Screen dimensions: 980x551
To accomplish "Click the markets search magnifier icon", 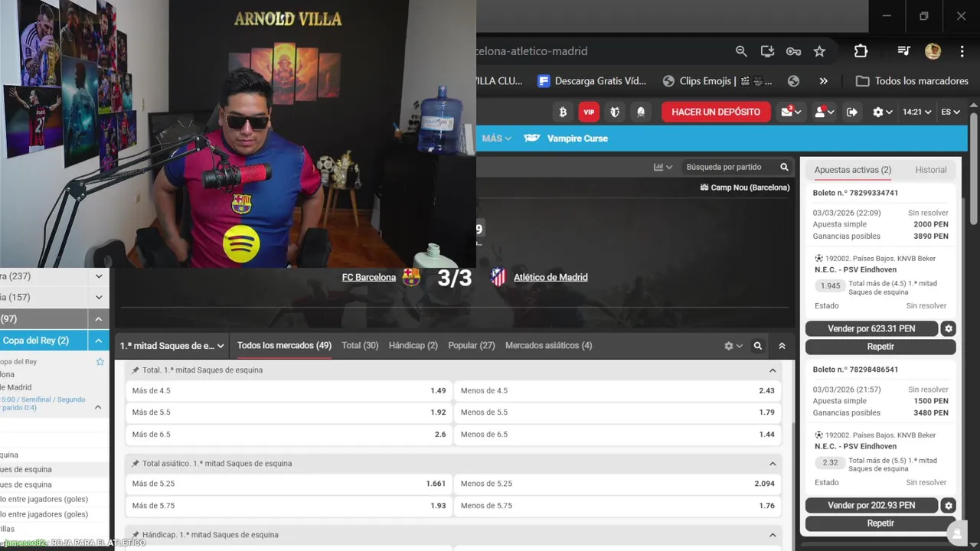I will pos(758,346).
